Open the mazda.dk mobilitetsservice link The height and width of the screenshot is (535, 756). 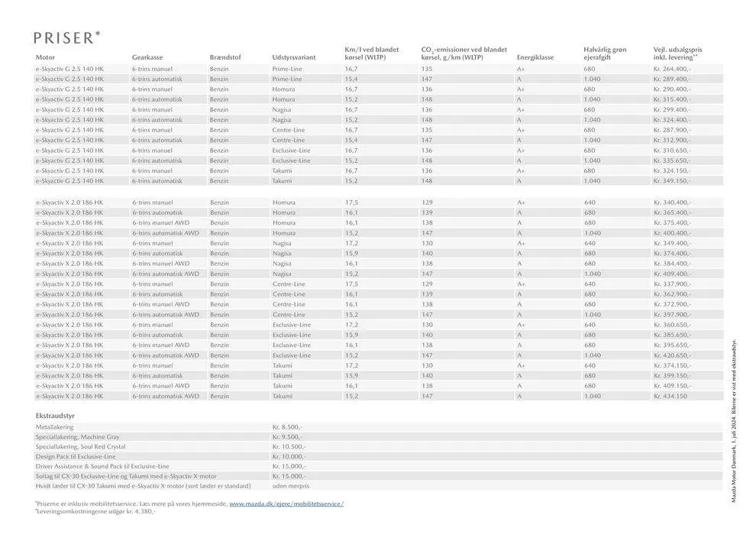(x=286, y=504)
